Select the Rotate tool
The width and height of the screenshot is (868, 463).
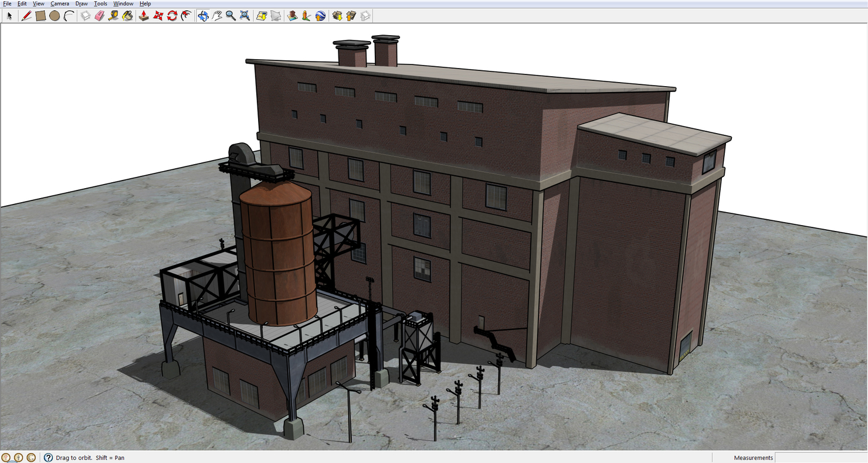[171, 16]
